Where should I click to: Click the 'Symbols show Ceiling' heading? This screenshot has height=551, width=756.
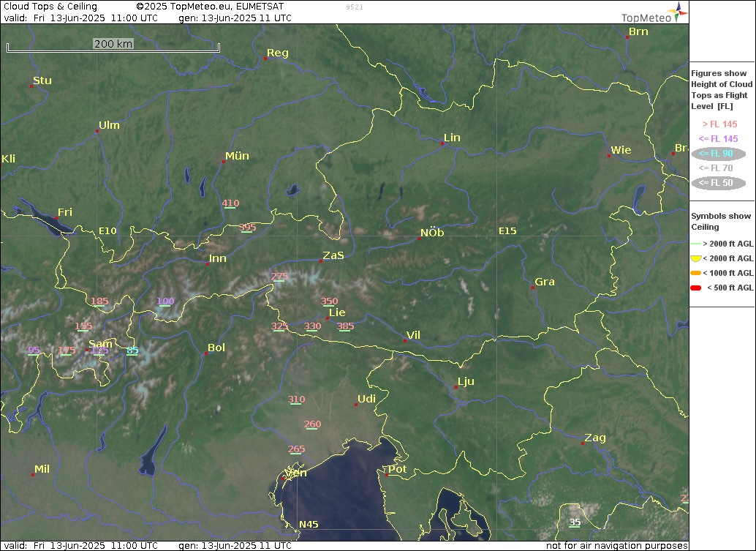pyautogui.click(x=722, y=222)
